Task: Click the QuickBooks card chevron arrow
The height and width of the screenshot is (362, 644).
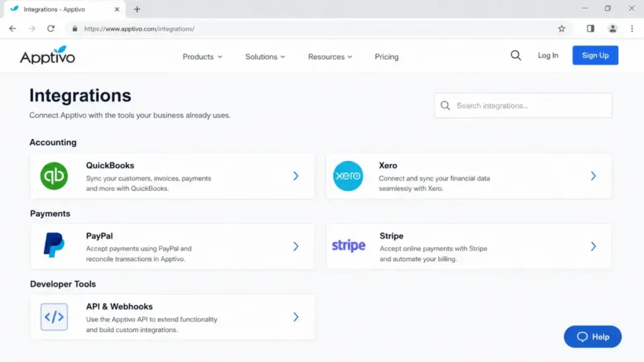Action: (296, 176)
